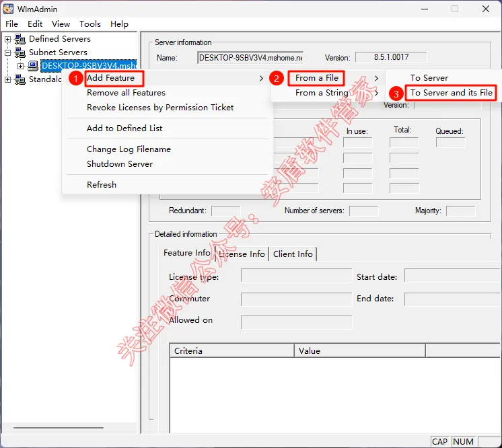This screenshot has width=502, height=448.
Task: Click the Number of servers field
Action: point(363,211)
